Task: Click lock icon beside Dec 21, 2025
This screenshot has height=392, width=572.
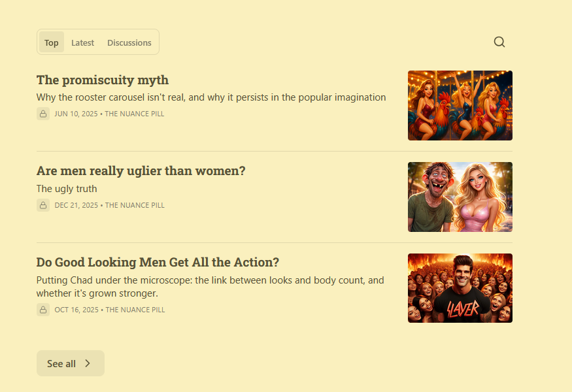Action: pyautogui.click(x=43, y=205)
